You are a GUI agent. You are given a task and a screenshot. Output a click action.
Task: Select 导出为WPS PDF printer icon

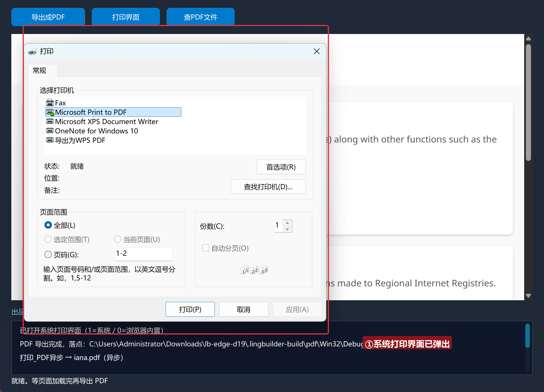pyautogui.click(x=50, y=140)
